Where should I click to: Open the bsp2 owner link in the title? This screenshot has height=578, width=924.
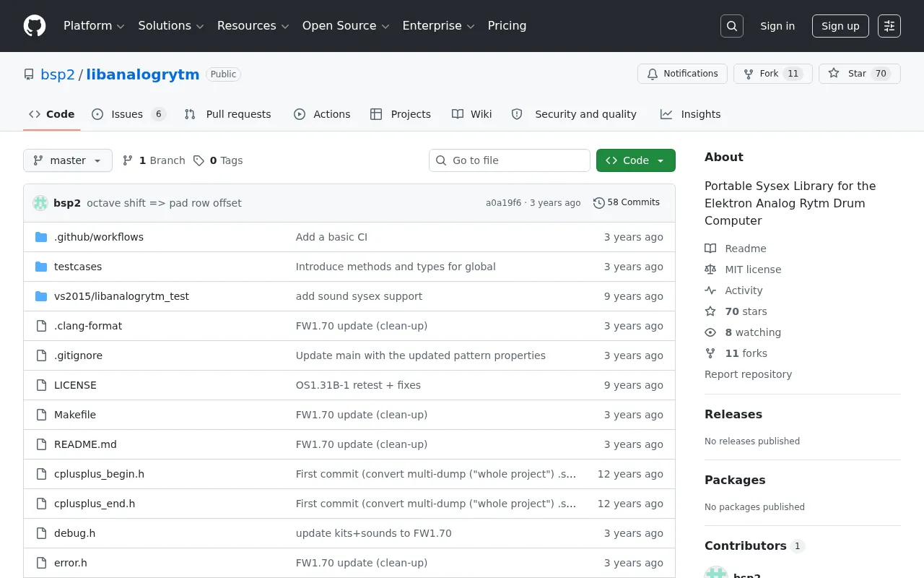tap(58, 74)
